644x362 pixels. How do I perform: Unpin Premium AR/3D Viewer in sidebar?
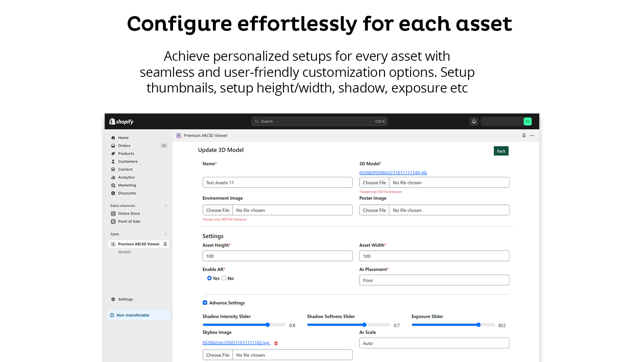click(165, 244)
